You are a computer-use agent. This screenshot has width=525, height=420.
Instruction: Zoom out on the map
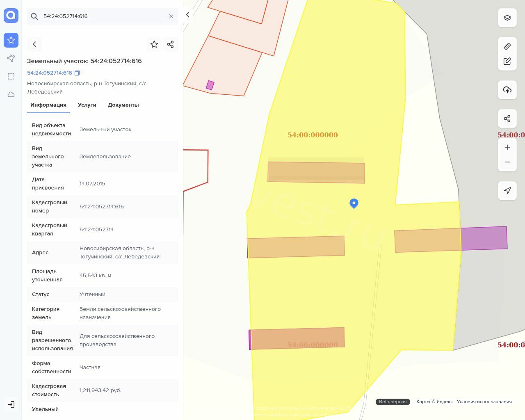pos(507,162)
